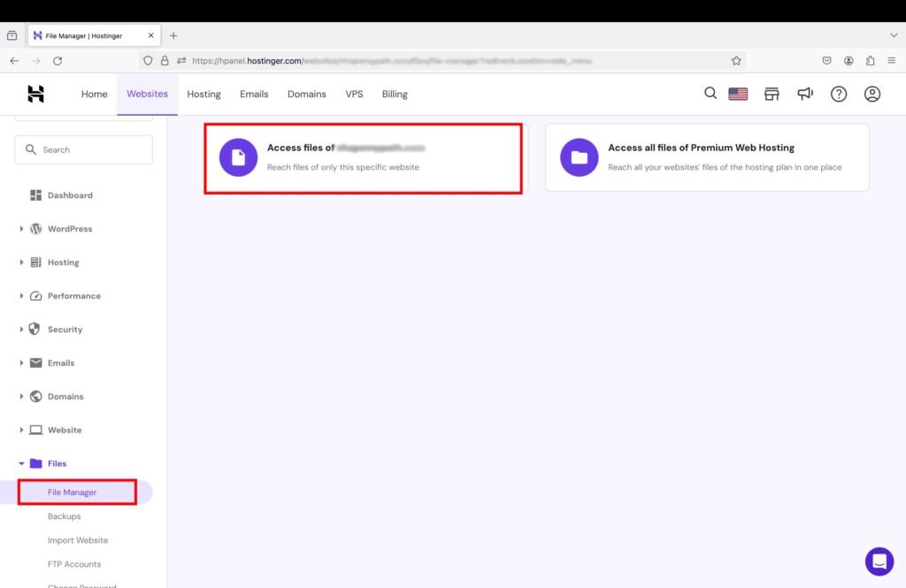Close the File Manager | Hostinger tab
This screenshot has width=906, height=588.
coord(150,35)
